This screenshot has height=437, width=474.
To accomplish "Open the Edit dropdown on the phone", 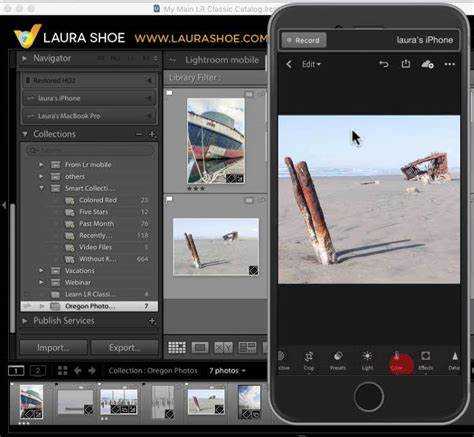I will (x=311, y=64).
